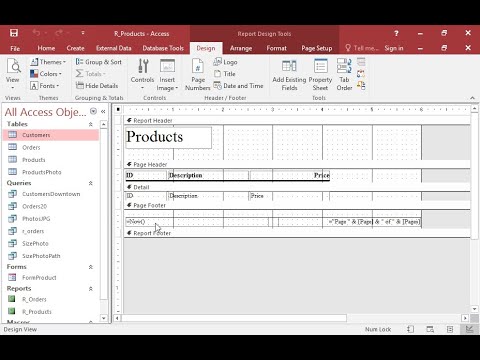Select the SizePhoto query

click(51, 244)
